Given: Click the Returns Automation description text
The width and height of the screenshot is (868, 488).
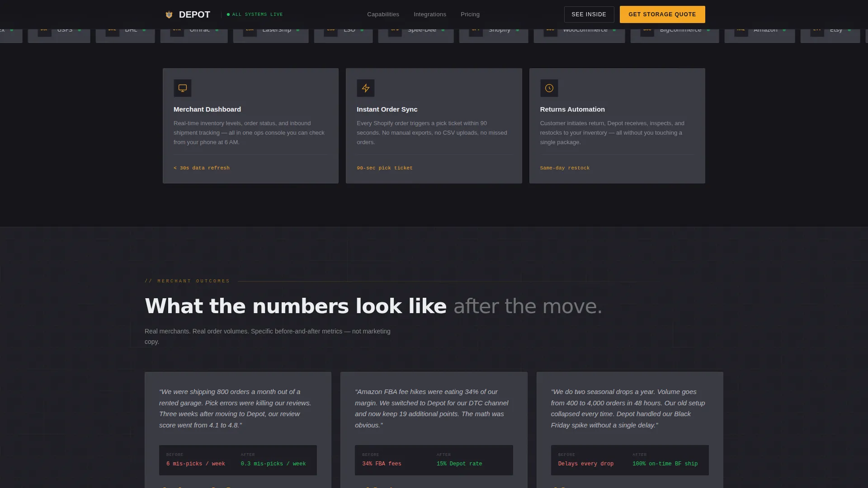Looking at the screenshot, I should pyautogui.click(x=612, y=133).
